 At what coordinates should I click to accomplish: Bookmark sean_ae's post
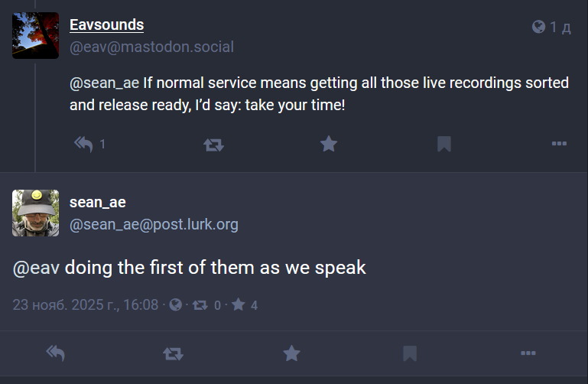click(x=410, y=353)
